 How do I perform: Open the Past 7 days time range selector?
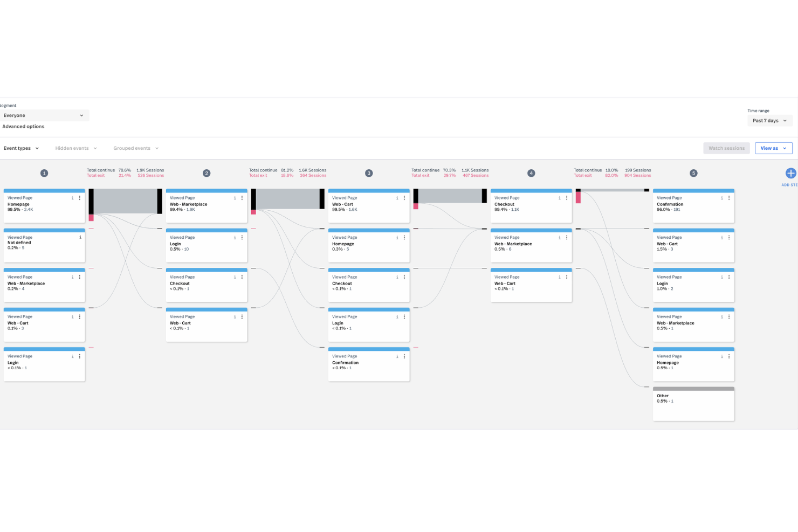pos(769,120)
